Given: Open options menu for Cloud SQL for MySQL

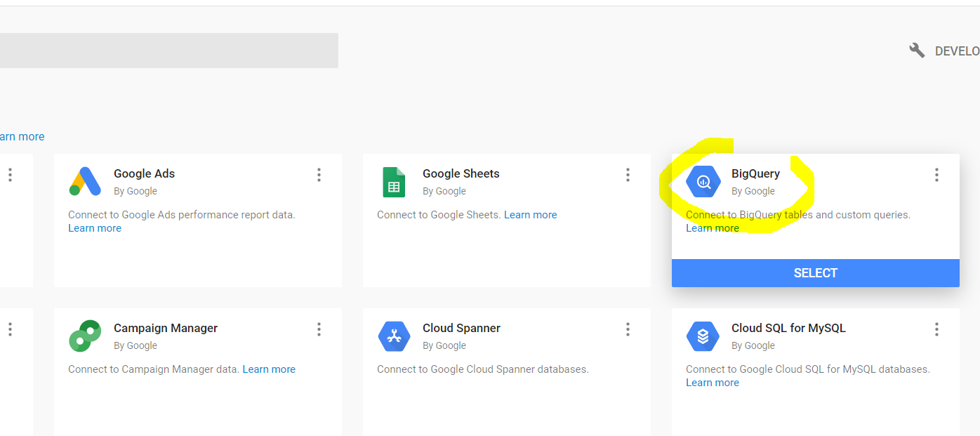Looking at the screenshot, I should pyautogui.click(x=936, y=329).
